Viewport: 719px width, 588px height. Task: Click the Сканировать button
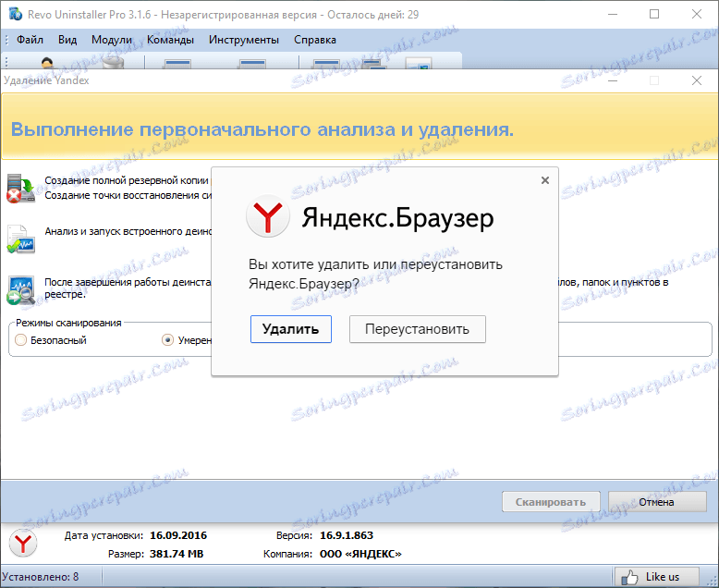pyautogui.click(x=551, y=502)
